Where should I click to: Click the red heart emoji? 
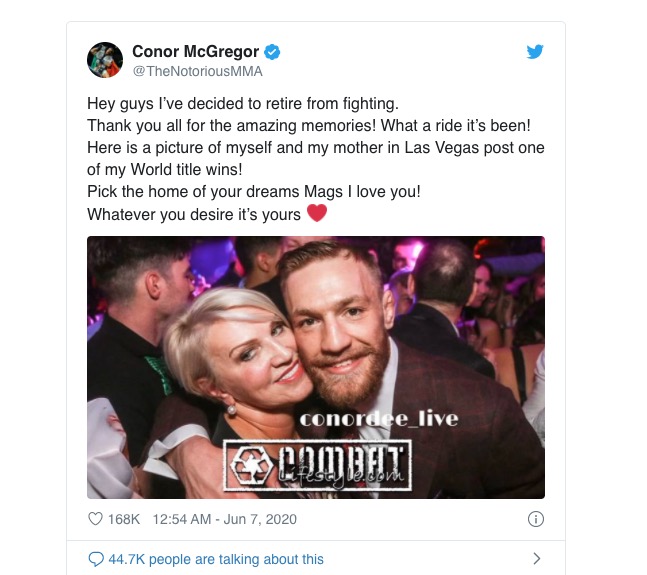pos(317,213)
